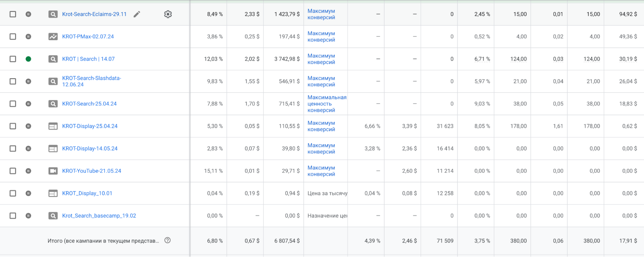Open the status dropdown for KROT-YouTube-21.05.24
The width and height of the screenshot is (644, 257).
28,171
